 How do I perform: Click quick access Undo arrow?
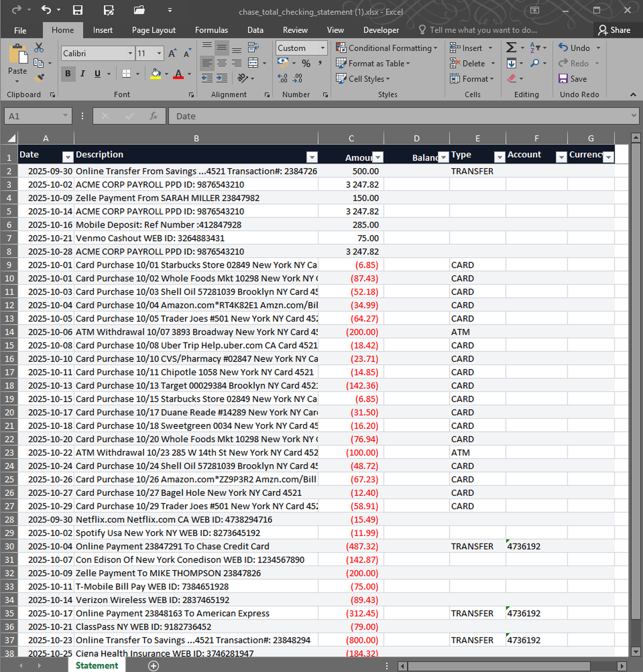point(46,10)
